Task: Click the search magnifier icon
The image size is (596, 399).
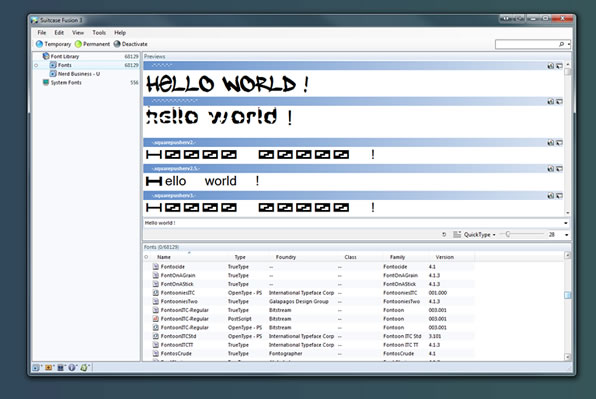Action: point(561,44)
